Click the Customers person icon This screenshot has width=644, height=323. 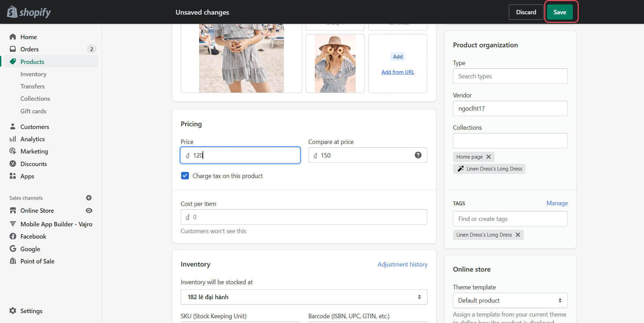[x=13, y=127]
